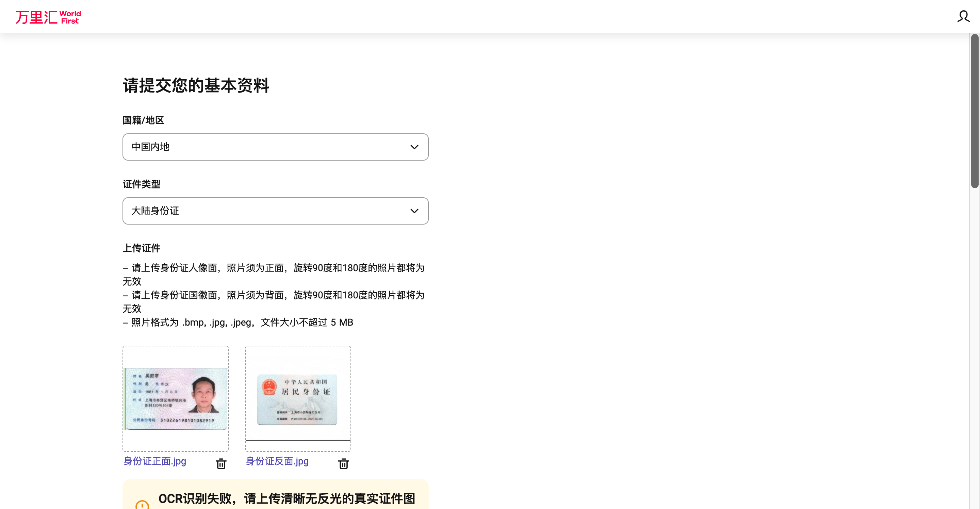Click the 上传证件 section label
Image resolution: width=980 pixels, height=509 pixels.
point(142,248)
